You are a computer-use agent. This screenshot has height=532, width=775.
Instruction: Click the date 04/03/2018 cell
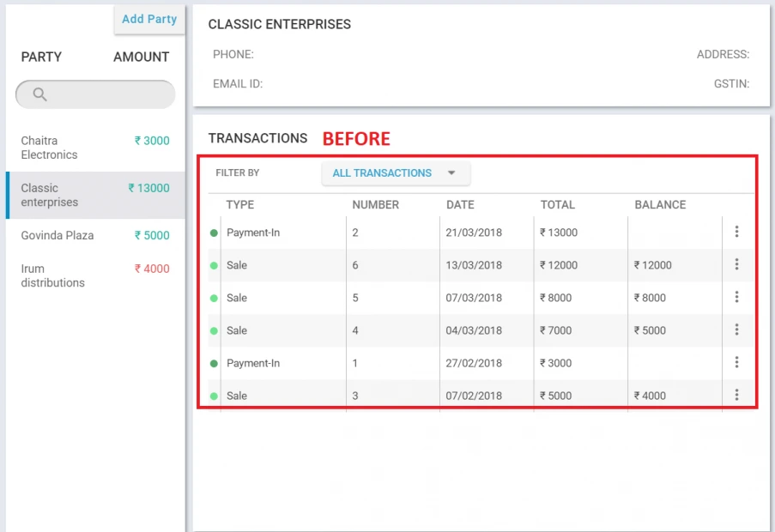[x=474, y=330]
